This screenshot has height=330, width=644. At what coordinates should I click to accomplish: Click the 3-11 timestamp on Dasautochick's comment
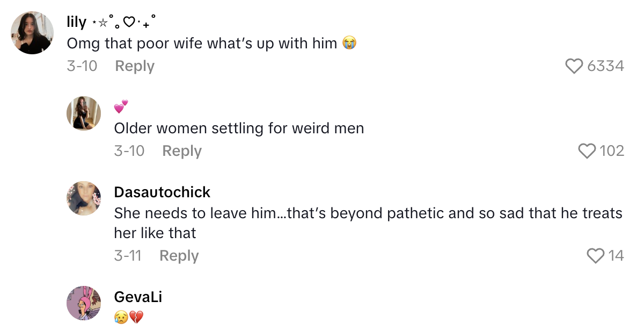[129, 256]
